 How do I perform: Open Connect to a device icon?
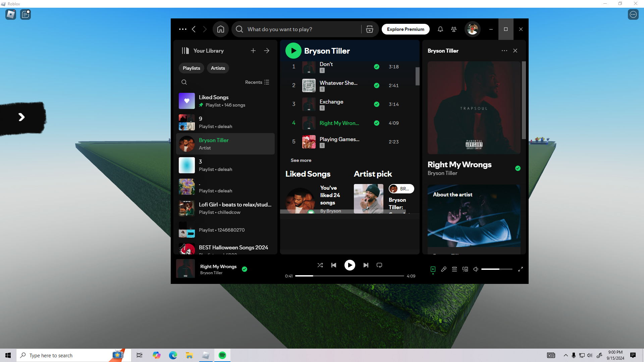tap(465, 269)
